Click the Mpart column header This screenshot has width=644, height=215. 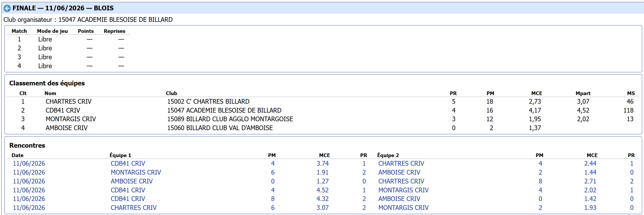(583, 93)
